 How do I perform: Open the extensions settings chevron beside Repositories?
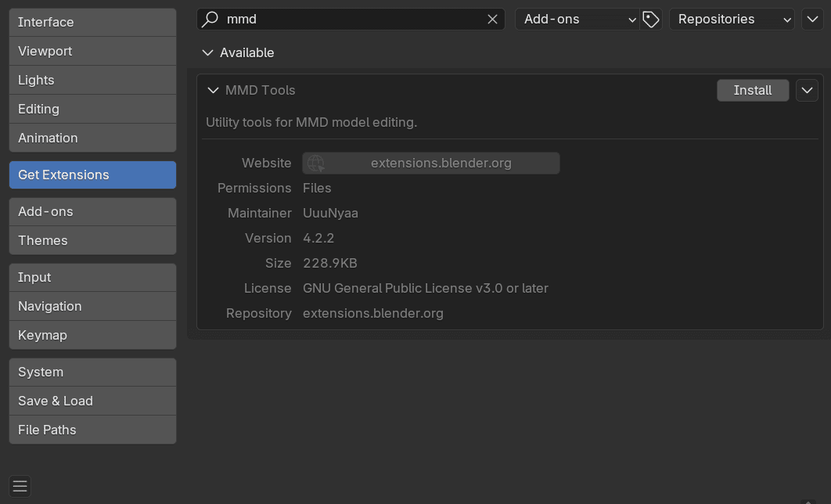812,19
